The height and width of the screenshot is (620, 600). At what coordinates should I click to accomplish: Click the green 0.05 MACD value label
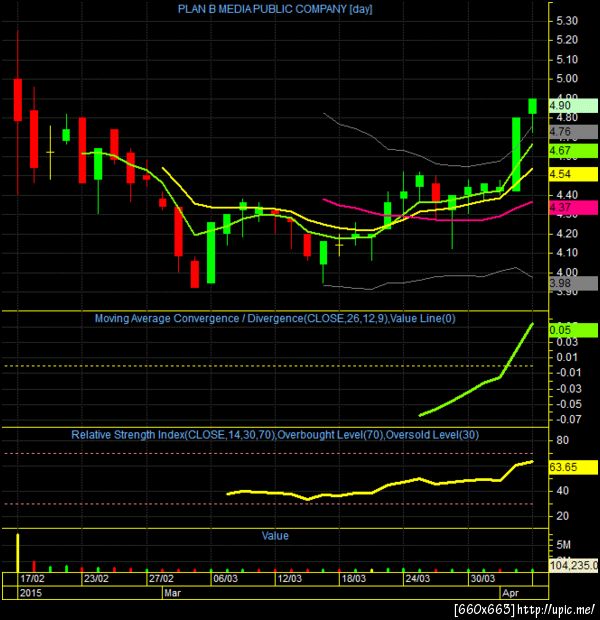(573, 330)
